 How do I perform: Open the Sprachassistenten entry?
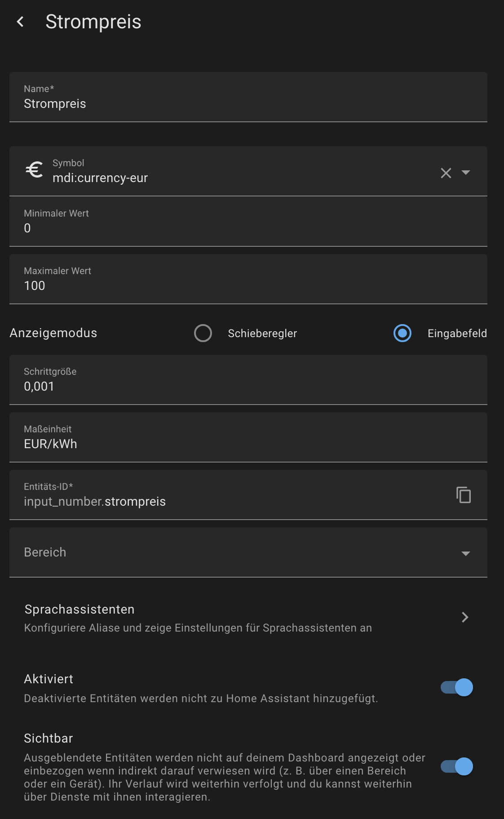click(198, 618)
